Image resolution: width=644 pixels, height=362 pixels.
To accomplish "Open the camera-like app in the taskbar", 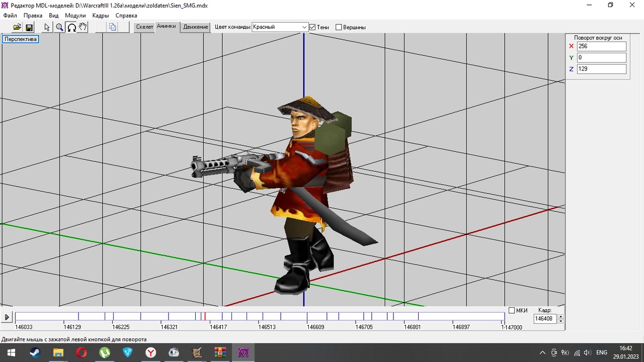I will click(x=174, y=352).
